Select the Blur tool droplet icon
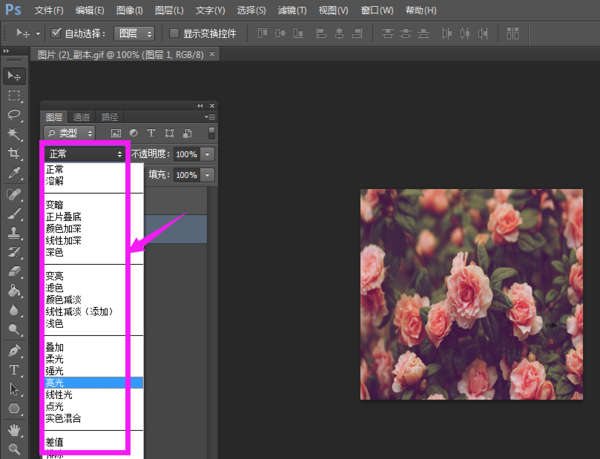This screenshot has height=459, width=600. 14,310
